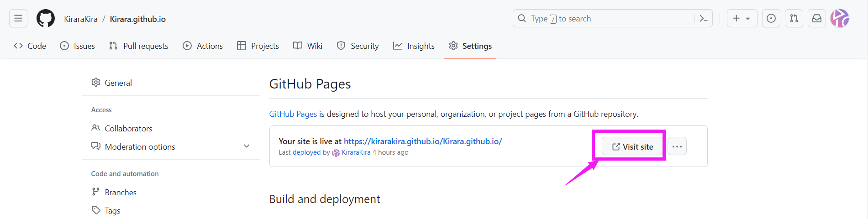Open the live site URL link
Viewport: 868px width, 219px height.
(x=423, y=141)
